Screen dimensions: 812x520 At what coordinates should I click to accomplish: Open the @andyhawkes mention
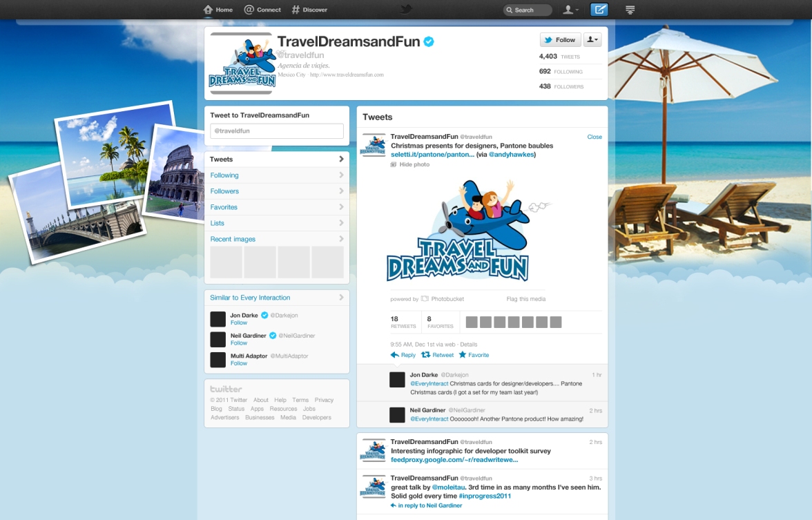tap(511, 155)
